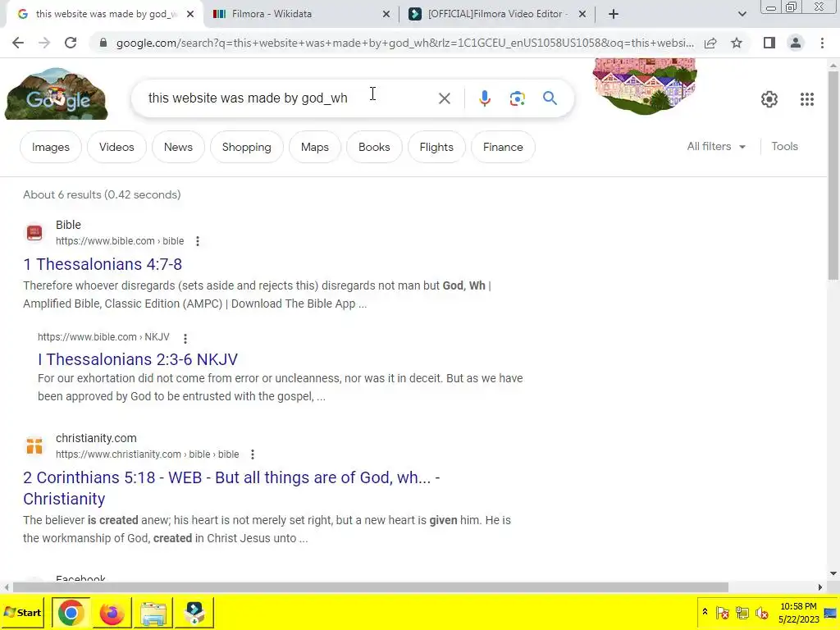Open Chrome three-dot menu
Screen dimensions: 840x630
822,43
